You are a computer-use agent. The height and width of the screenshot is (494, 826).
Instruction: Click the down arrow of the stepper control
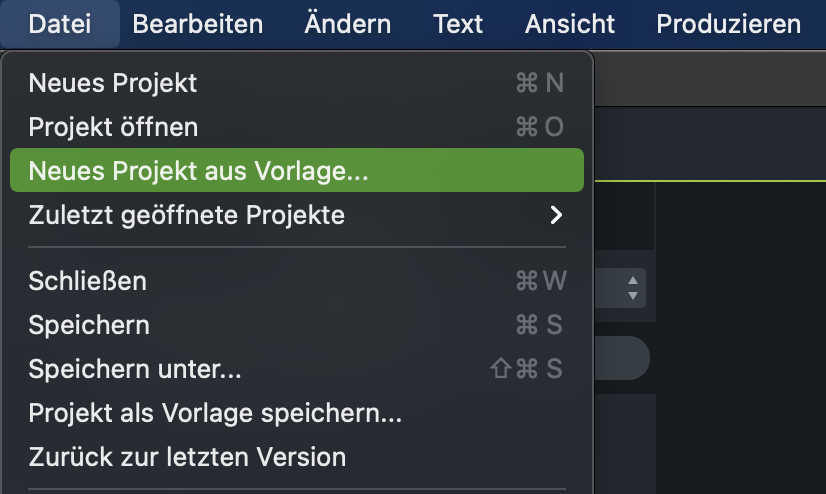click(632, 296)
